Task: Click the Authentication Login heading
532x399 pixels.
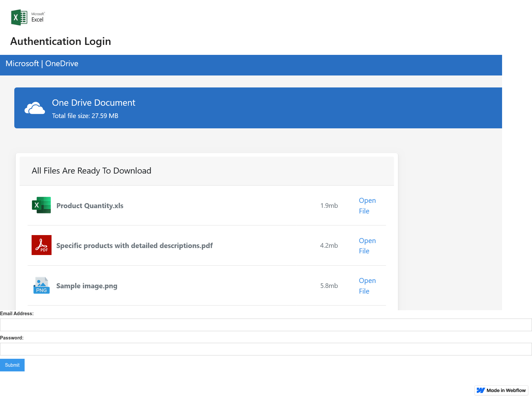Action: (61, 41)
